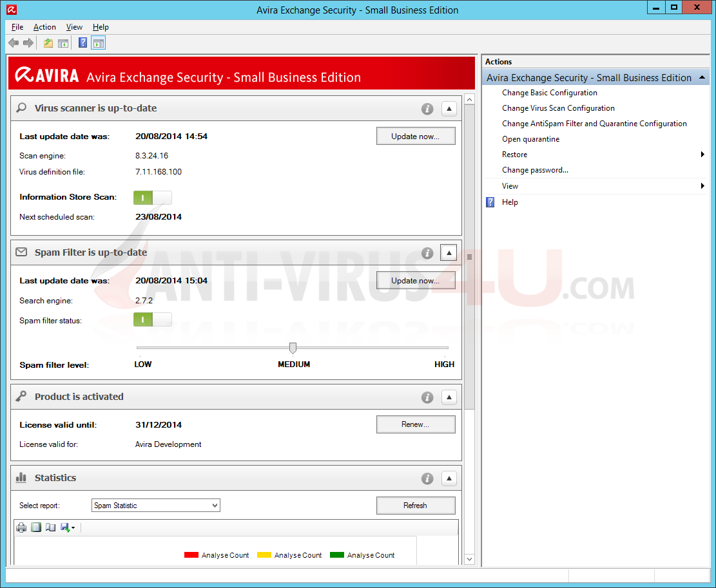Click the vertical scrollbar thumb
716x588 pixels.
coord(469,257)
